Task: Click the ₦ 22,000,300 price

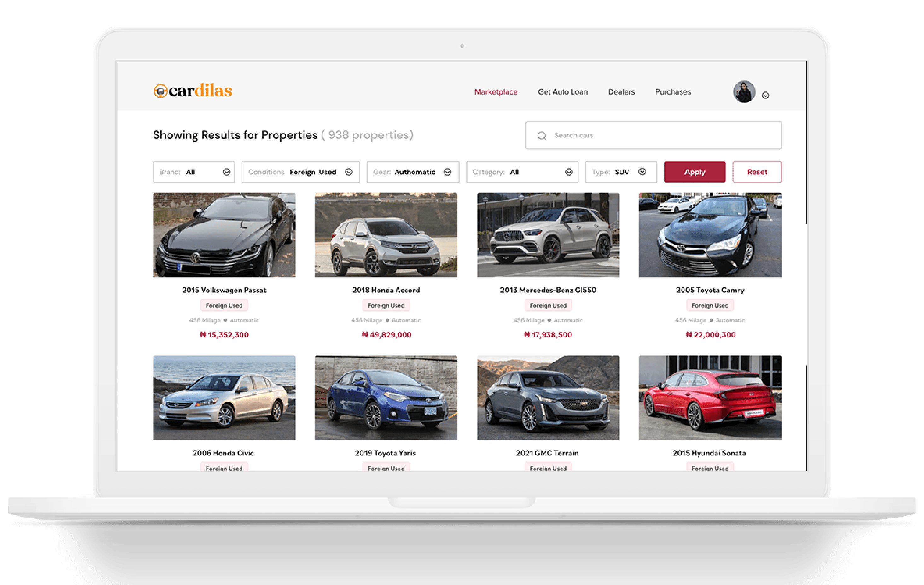Action: (710, 335)
